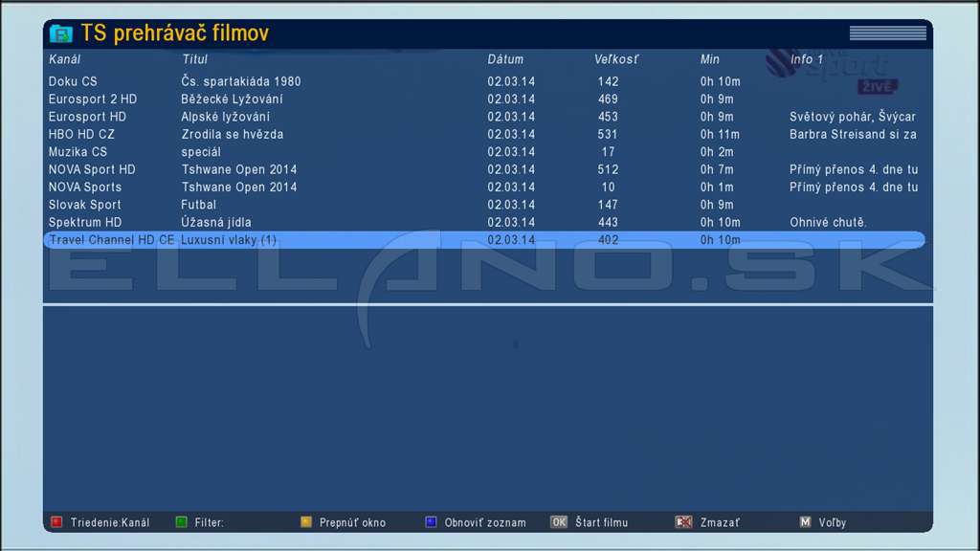Click the Dátum column header
Viewport: 980px width, 551px height.
[x=505, y=59]
